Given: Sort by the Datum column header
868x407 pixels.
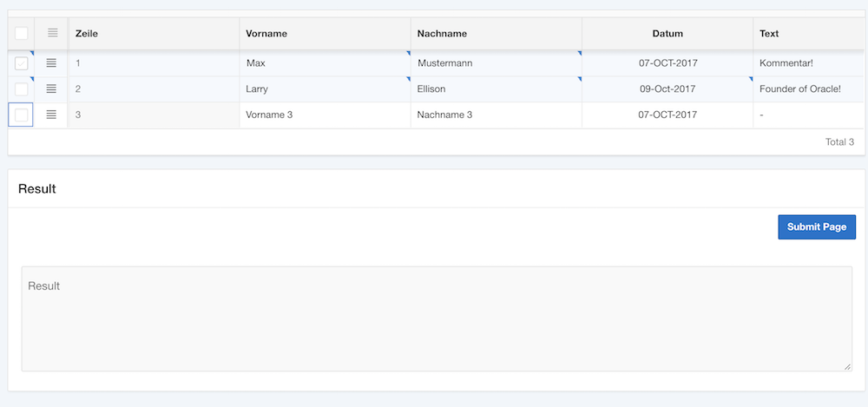Looking at the screenshot, I should [x=667, y=34].
